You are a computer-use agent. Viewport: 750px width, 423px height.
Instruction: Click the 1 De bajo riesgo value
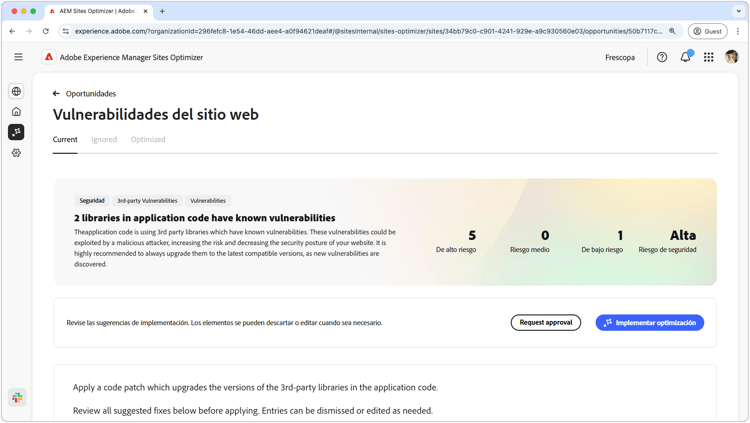[x=602, y=241]
